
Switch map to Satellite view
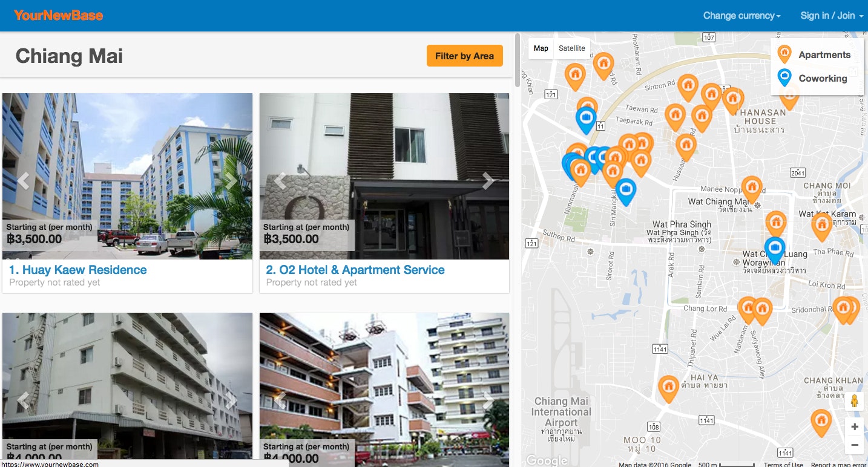click(x=572, y=48)
